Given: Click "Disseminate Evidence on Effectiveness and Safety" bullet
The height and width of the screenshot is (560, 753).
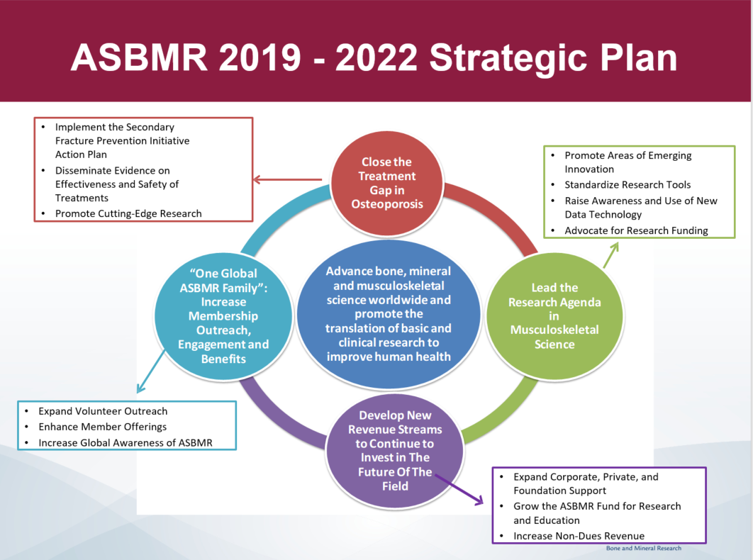Looking at the screenshot, I should point(117,184).
